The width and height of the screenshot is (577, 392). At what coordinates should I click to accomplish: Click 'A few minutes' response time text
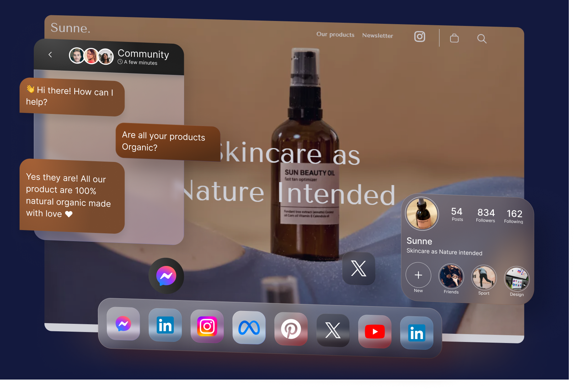click(x=138, y=62)
